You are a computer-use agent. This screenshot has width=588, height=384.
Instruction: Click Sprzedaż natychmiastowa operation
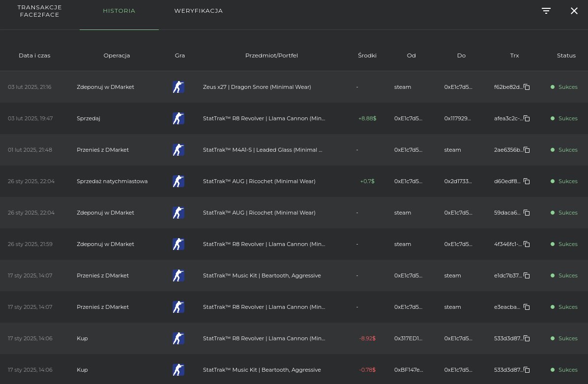(x=112, y=181)
